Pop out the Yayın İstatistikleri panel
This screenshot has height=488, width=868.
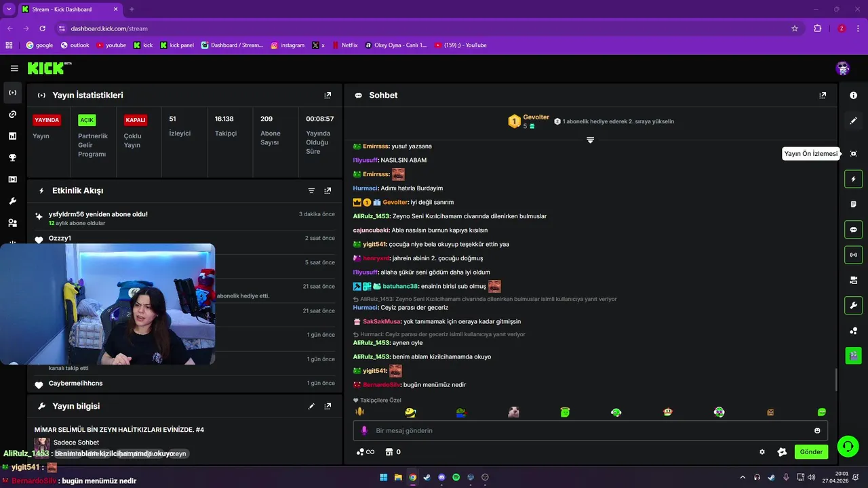tap(328, 96)
